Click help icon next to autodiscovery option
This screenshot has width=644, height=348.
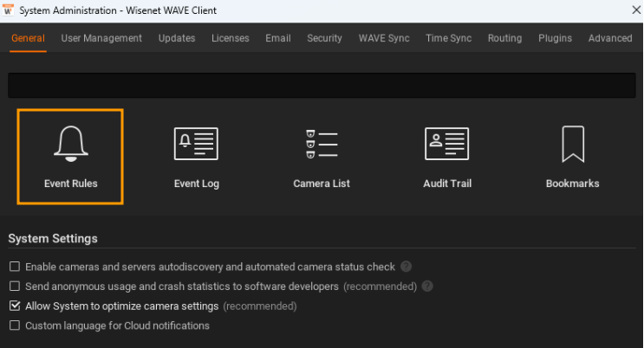406,267
